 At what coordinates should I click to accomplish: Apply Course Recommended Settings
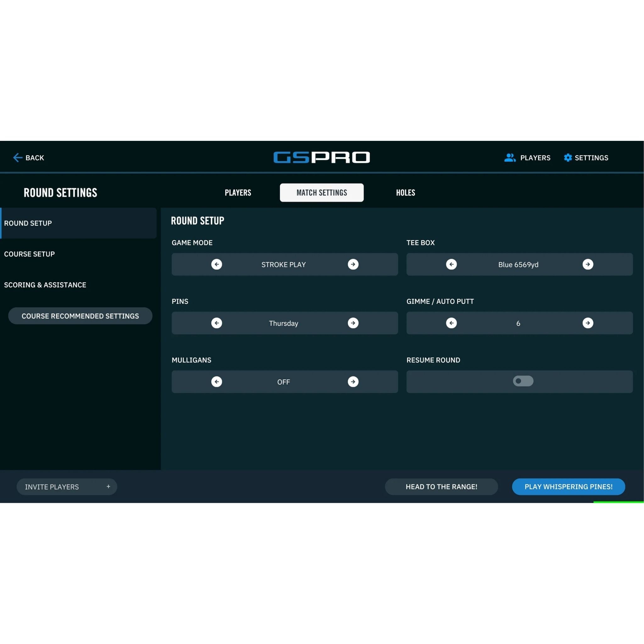click(80, 316)
